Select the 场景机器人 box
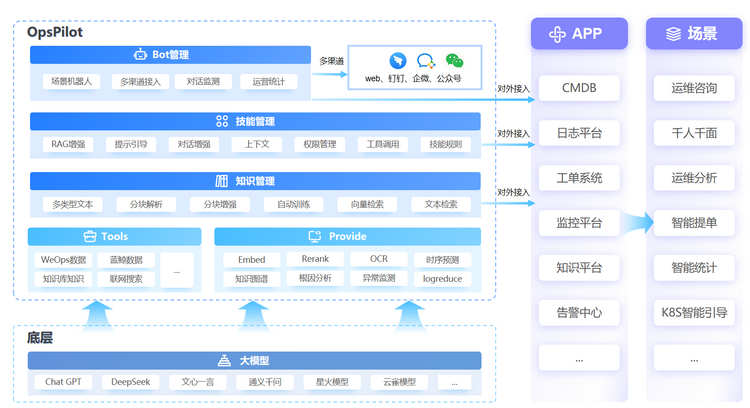 point(72,81)
